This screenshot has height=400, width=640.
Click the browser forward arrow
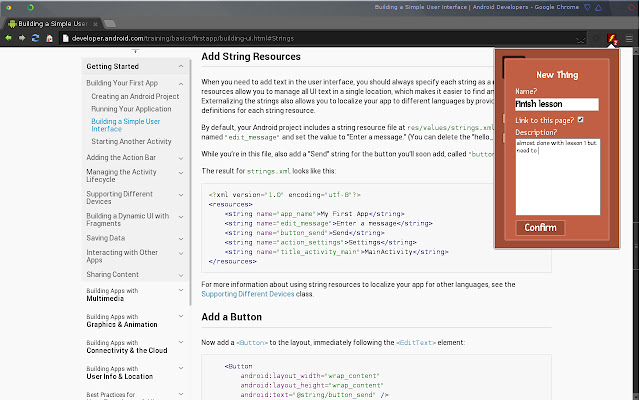21,38
